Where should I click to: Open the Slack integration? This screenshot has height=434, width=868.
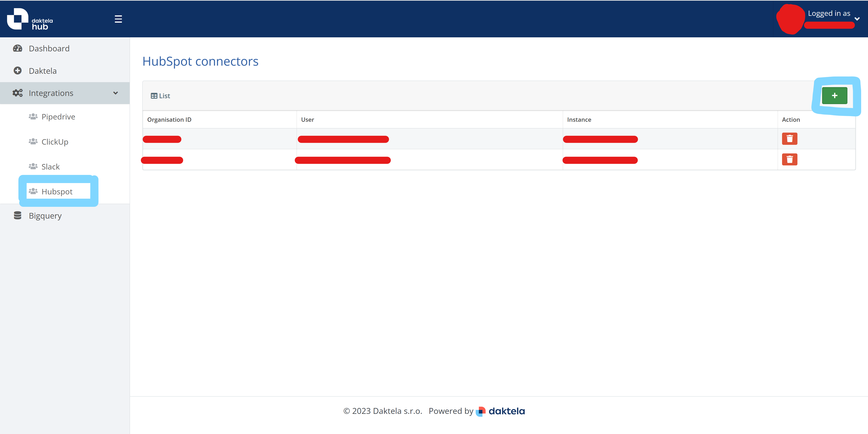point(50,167)
